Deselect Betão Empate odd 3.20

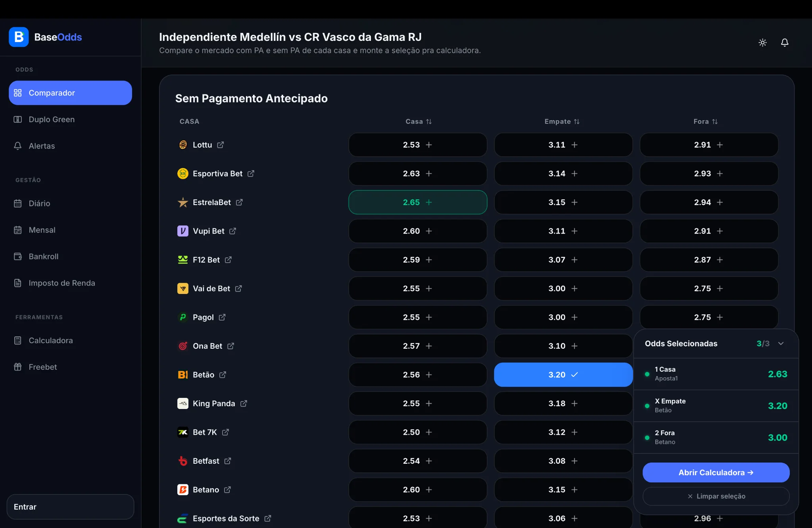pos(563,375)
